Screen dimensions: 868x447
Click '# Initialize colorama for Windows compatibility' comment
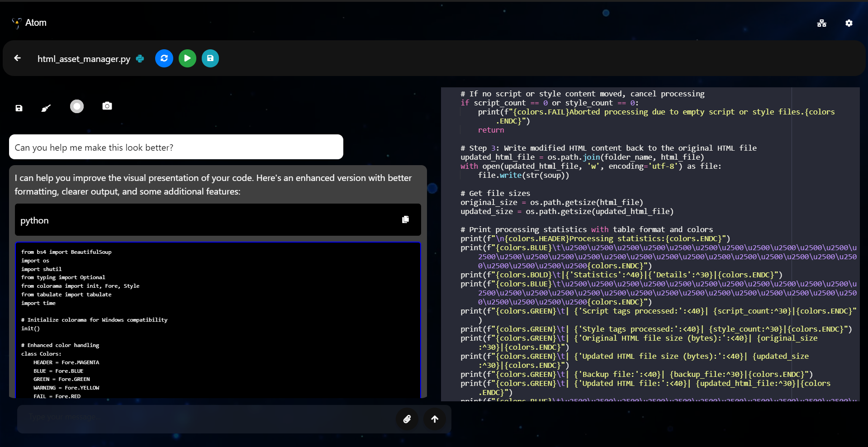(x=94, y=320)
